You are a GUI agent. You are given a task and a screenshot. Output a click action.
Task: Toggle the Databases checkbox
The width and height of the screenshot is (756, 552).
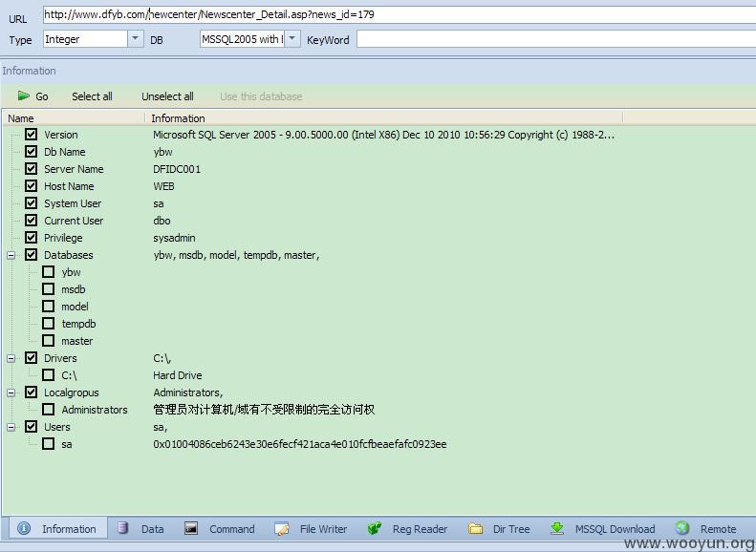pyautogui.click(x=31, y=254)
